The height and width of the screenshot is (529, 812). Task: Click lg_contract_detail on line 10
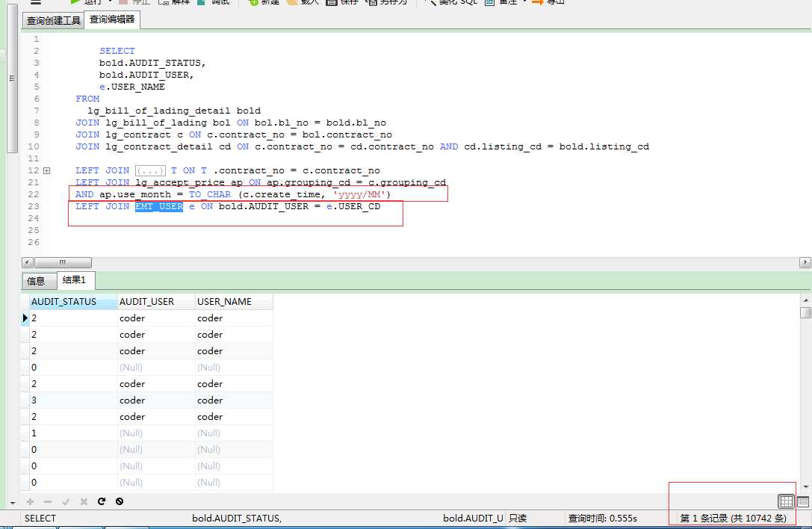(159, 146)
